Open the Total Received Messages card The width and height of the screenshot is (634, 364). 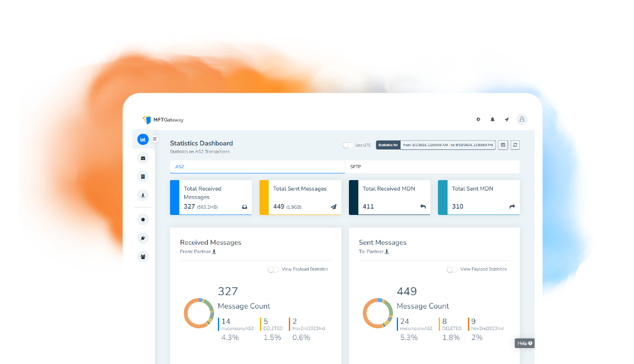pos(211,197)
